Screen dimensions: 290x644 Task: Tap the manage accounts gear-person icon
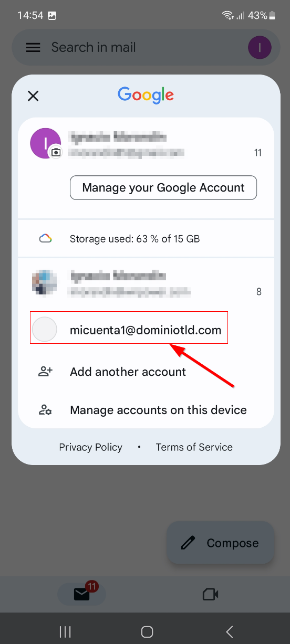[x=45, y=410]
